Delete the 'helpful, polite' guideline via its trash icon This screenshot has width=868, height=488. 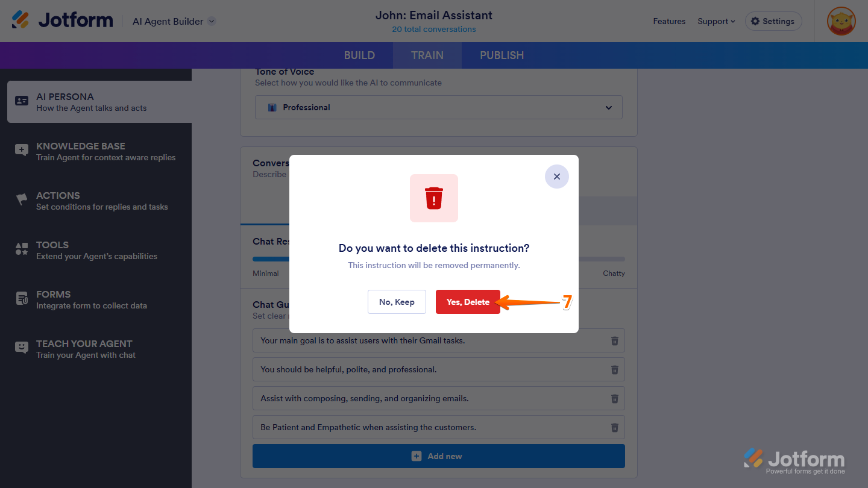pos(615,370)
